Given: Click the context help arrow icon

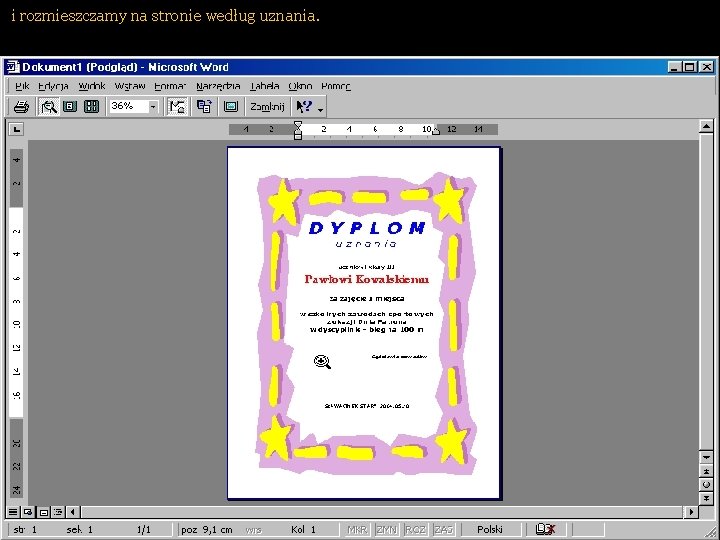Looking at the screenshot, I should 304,107.
